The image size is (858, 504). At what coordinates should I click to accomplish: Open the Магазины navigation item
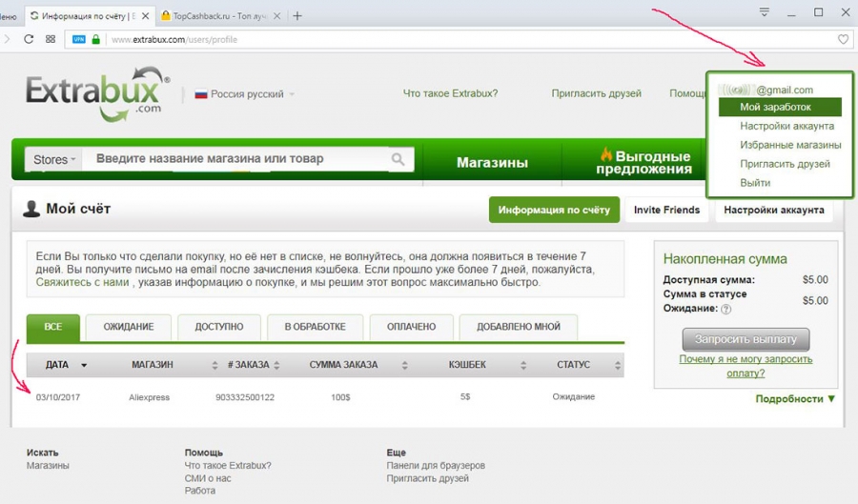[x=492, y=162]
